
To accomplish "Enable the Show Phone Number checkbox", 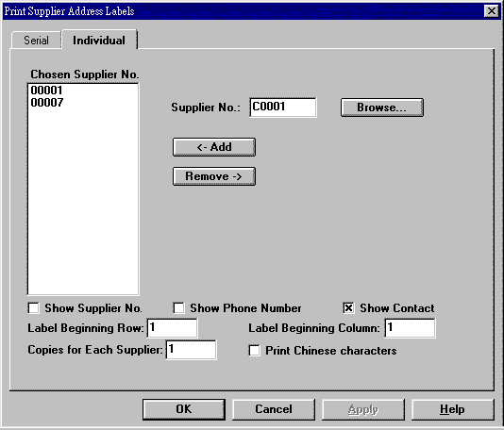I will [x=178, y=308].
